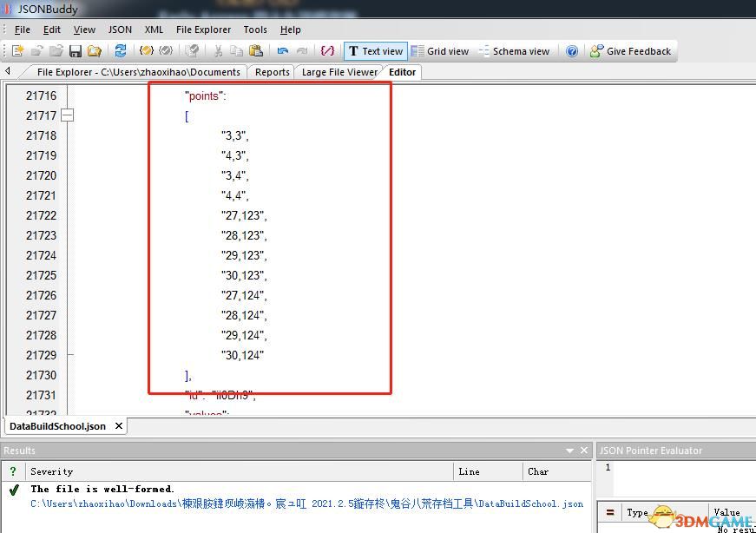
Task: Click the red braces format icon
Action: click(x=327, y=50)
